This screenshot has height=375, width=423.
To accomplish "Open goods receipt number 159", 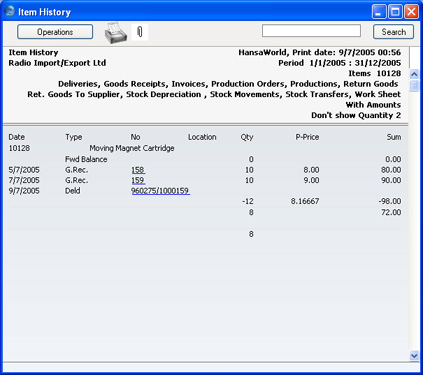I will (x=138, y=180).
